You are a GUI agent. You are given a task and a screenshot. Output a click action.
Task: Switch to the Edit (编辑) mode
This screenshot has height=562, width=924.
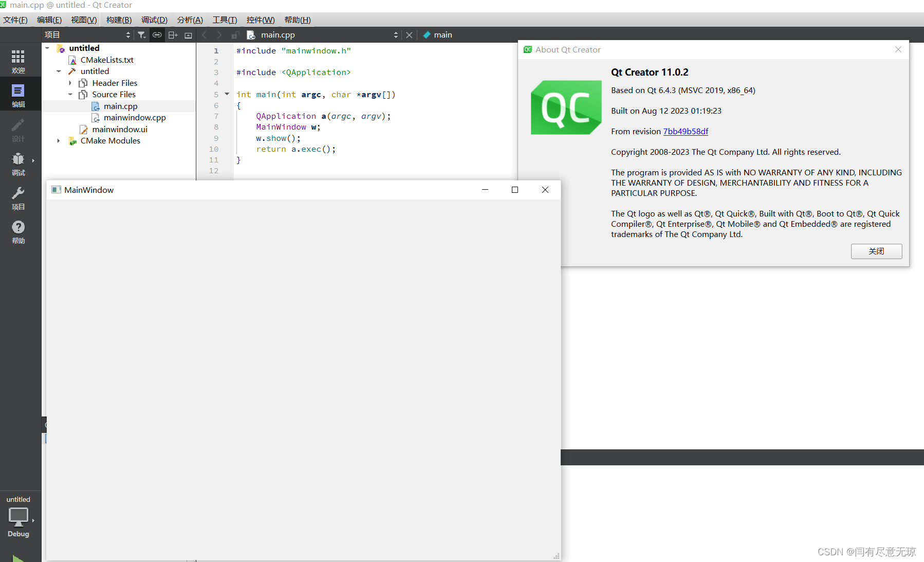pyautogui.click(x=18, y=95)
